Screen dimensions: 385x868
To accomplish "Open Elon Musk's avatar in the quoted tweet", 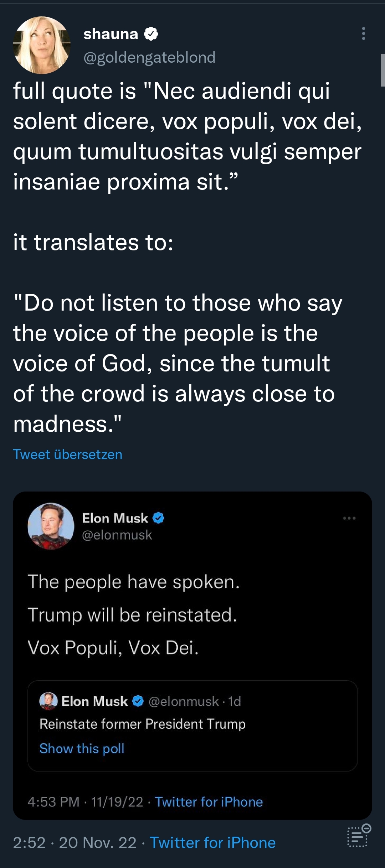I will click(x=51, y=526).
